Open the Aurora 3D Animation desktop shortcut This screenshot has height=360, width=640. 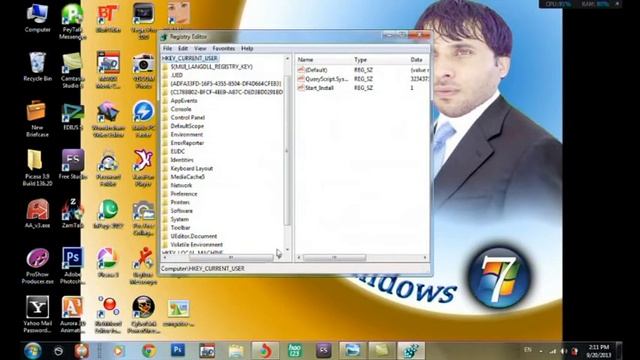[72, 314]
